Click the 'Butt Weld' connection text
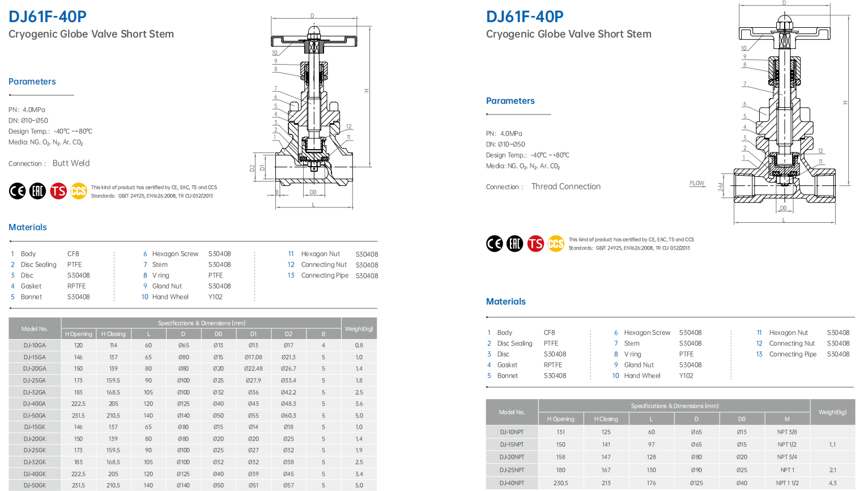This screenshot has width=868, height=491. click(x=71, y=163)
